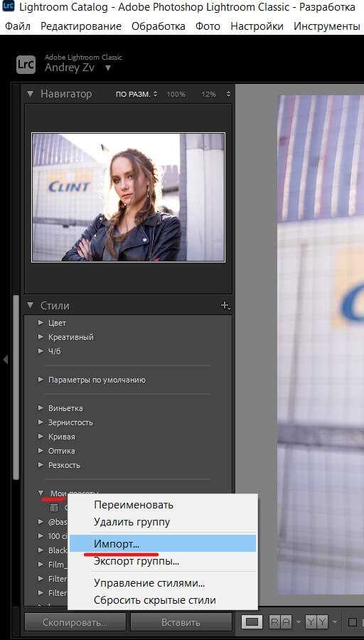Add a new style with the plus icon

(x=225, y=306)
